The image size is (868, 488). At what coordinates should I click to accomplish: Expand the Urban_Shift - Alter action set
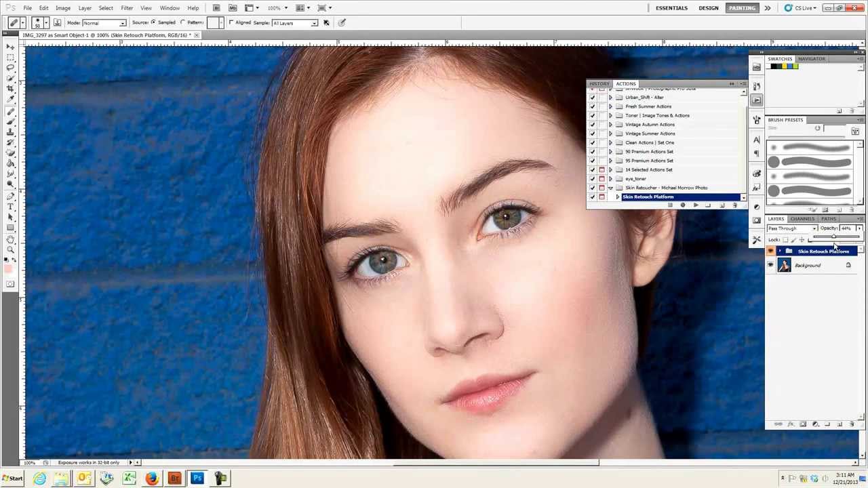tap(610, 98)
